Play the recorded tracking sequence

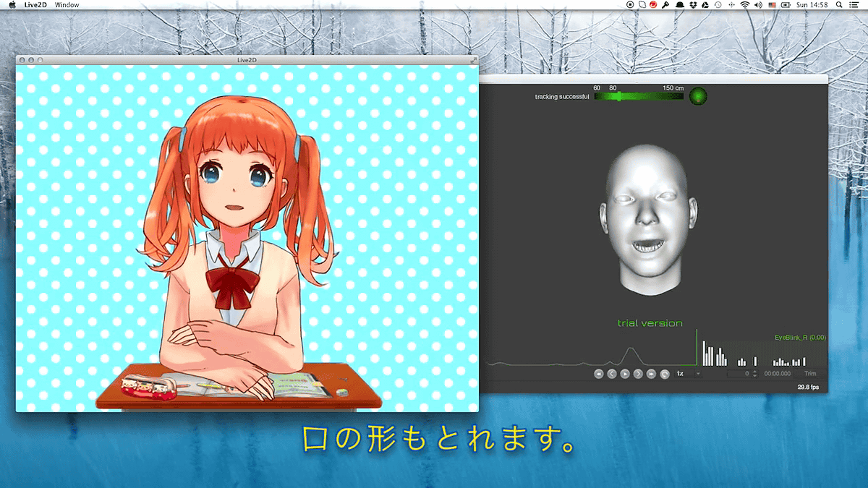tap(625, 374)
